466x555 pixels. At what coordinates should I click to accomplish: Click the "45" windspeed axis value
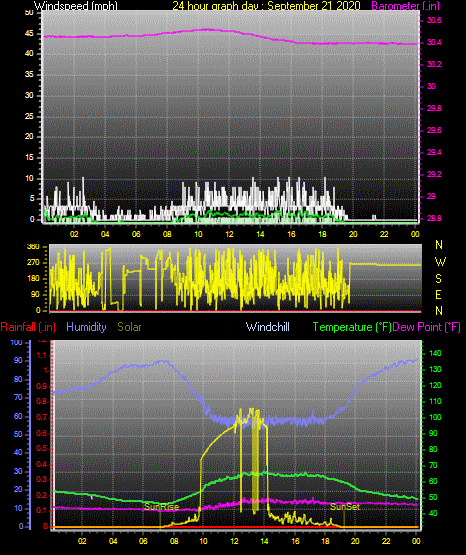[29, 34]
